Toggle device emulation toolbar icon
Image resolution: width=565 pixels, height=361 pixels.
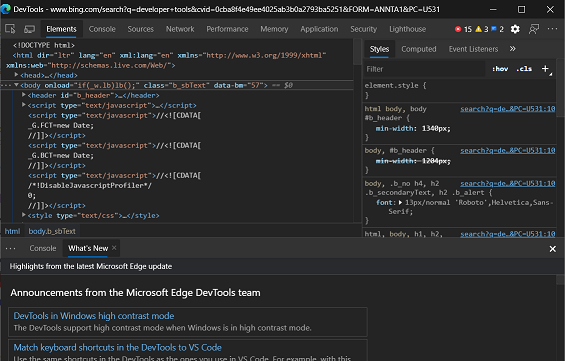pyautogui.click(x=29, y=29)
